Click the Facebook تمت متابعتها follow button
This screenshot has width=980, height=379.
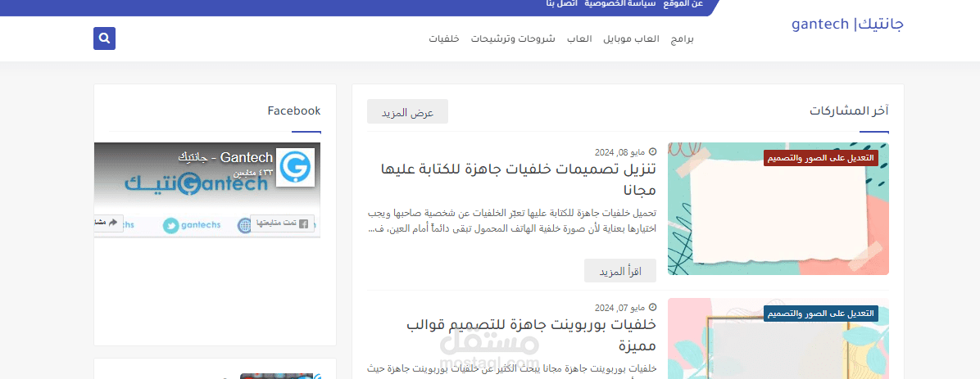point(283,223)
